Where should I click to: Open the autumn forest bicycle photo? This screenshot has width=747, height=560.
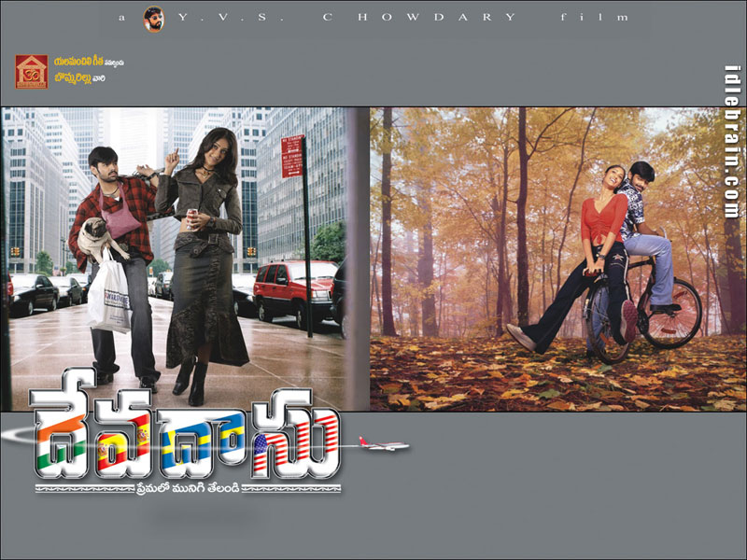click(557, 259)
